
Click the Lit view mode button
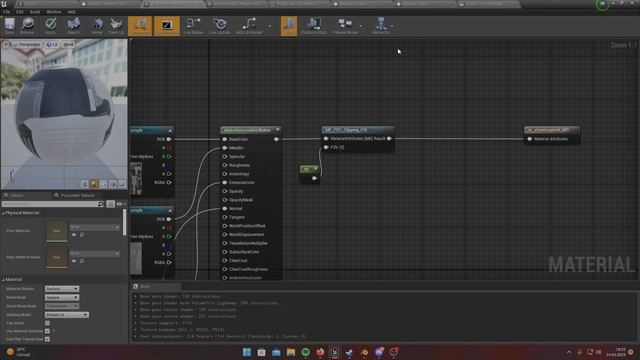click(52, 44)
